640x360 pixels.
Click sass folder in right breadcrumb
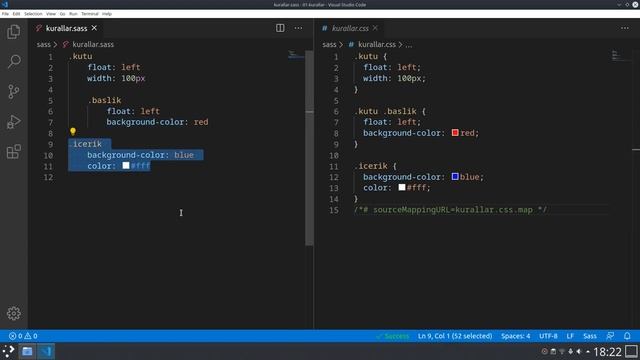(329, 44)
